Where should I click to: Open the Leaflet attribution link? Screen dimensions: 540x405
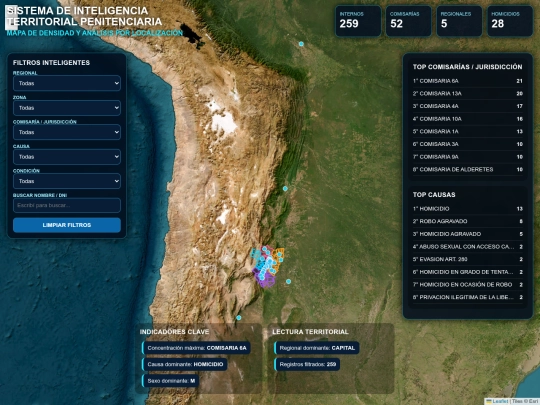click(500, 401)
